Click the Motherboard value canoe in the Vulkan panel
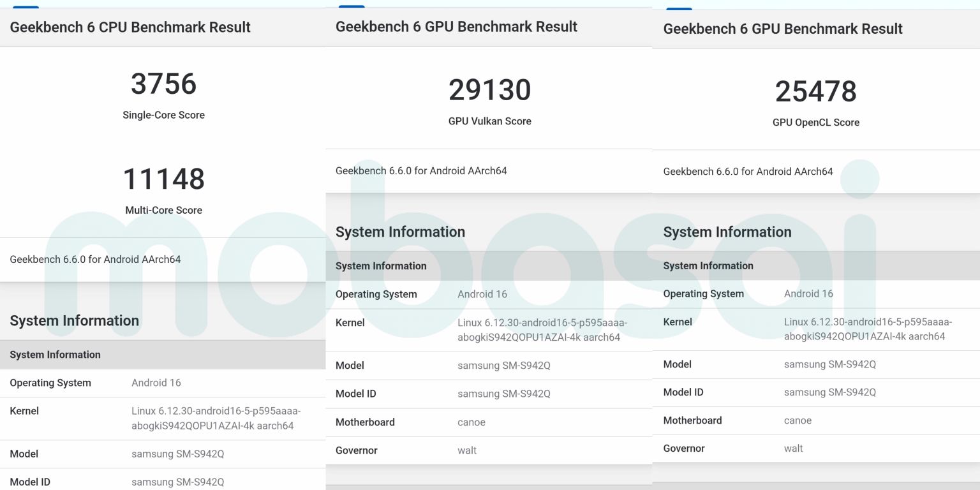 [471, 422]
